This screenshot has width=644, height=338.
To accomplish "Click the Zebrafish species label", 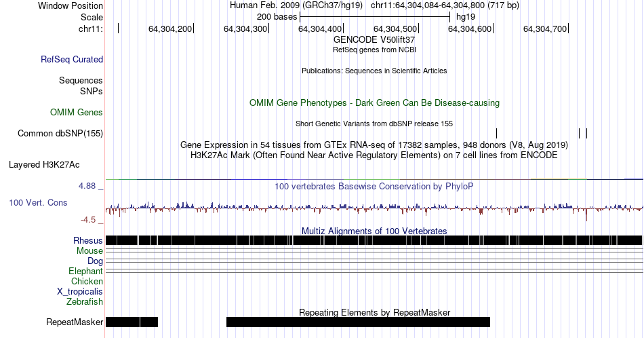I will tap(85, 302).
